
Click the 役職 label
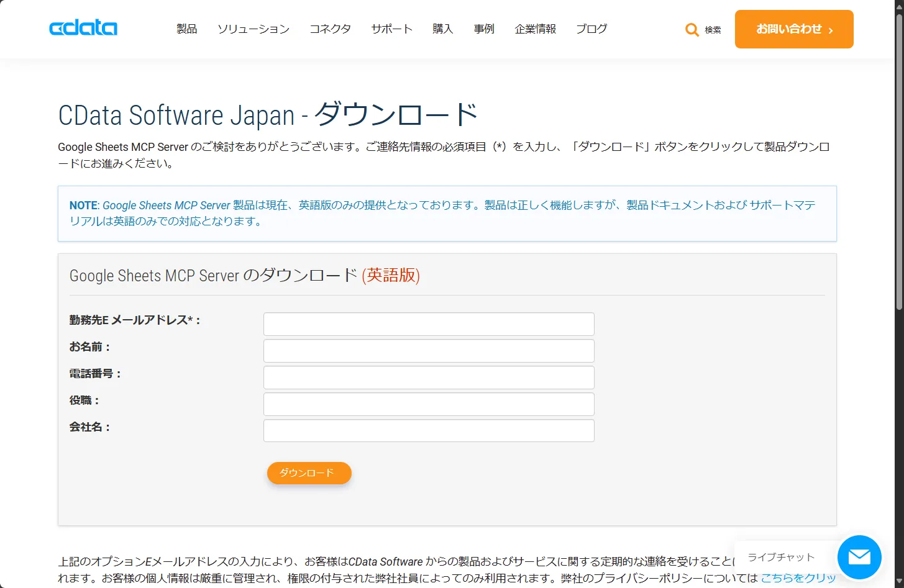pos(84,400)
